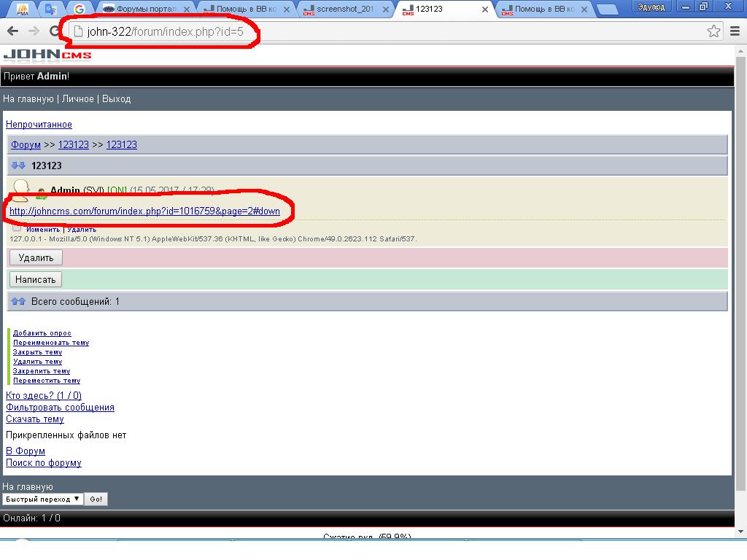Click the up arrows icon beside Всего сообщений
The image size is (747, 560).
(x=18, y=301)
